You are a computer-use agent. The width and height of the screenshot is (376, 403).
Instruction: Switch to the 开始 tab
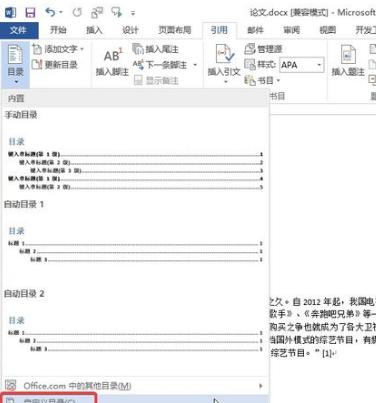pos(58,30)
